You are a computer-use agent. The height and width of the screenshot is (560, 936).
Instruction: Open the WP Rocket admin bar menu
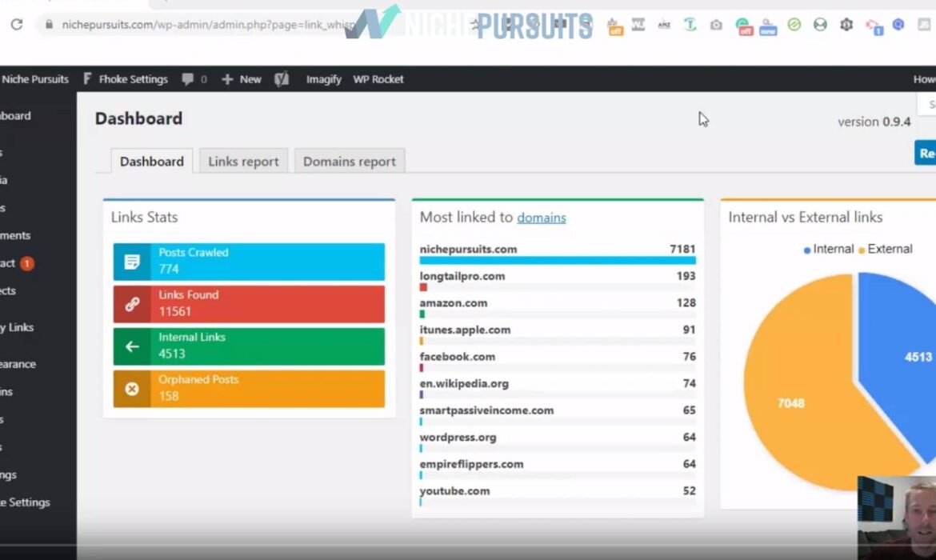378,79
